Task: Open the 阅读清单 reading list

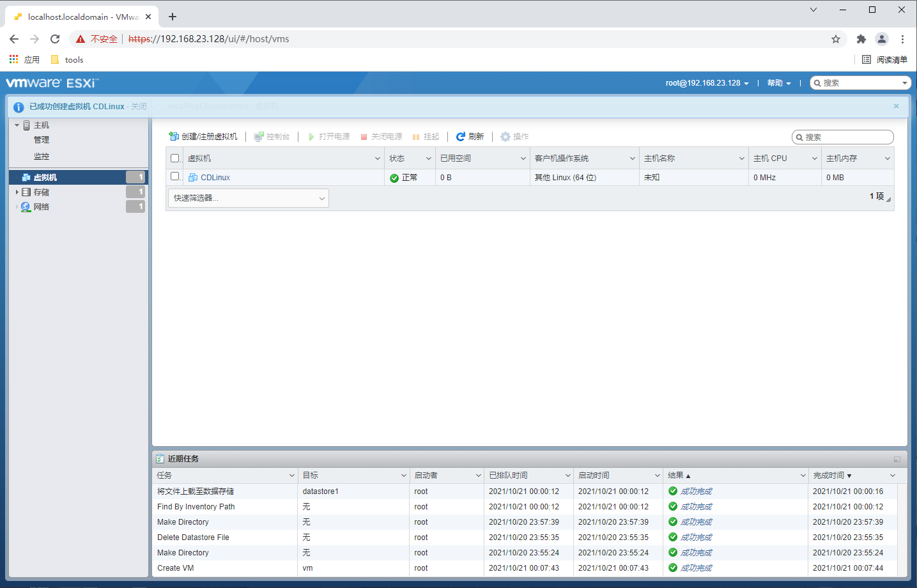Action: point(884,59)
